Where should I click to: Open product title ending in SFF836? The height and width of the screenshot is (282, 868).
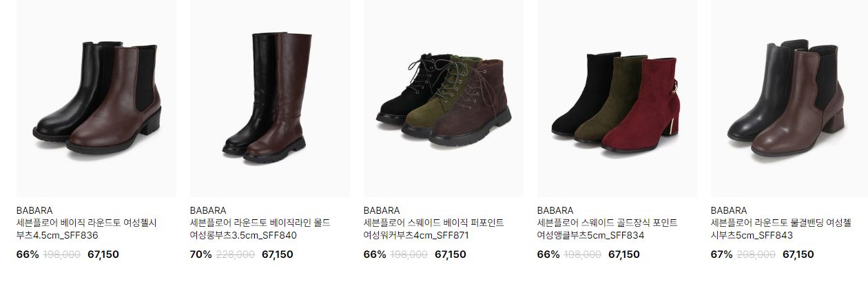(x=87, y=229)
